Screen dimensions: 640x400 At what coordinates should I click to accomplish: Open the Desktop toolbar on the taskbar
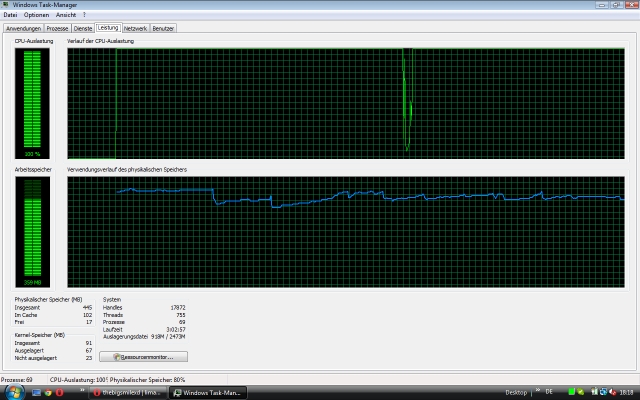click(x=516, y=393)
